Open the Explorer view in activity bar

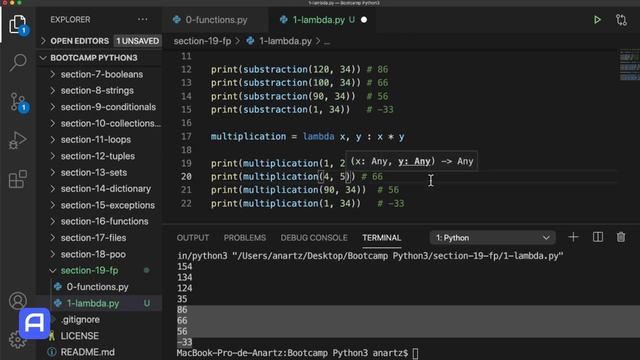[18, 24]
